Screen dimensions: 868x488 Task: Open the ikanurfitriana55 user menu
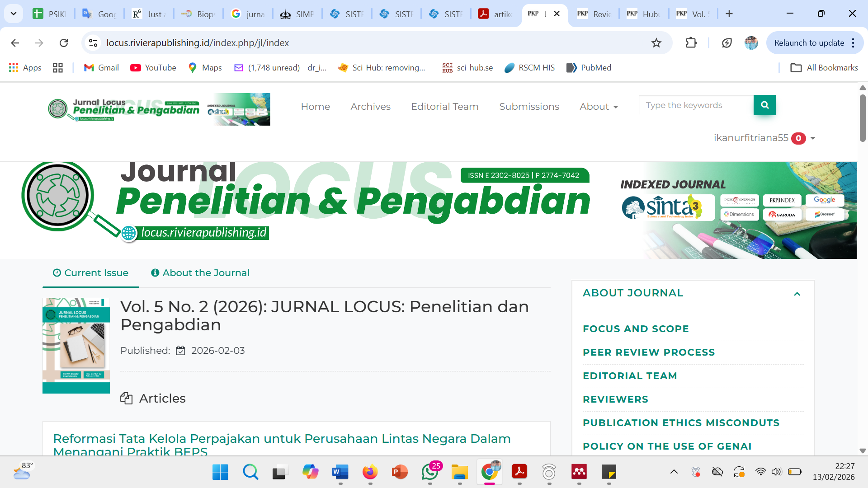pos(764,138)
